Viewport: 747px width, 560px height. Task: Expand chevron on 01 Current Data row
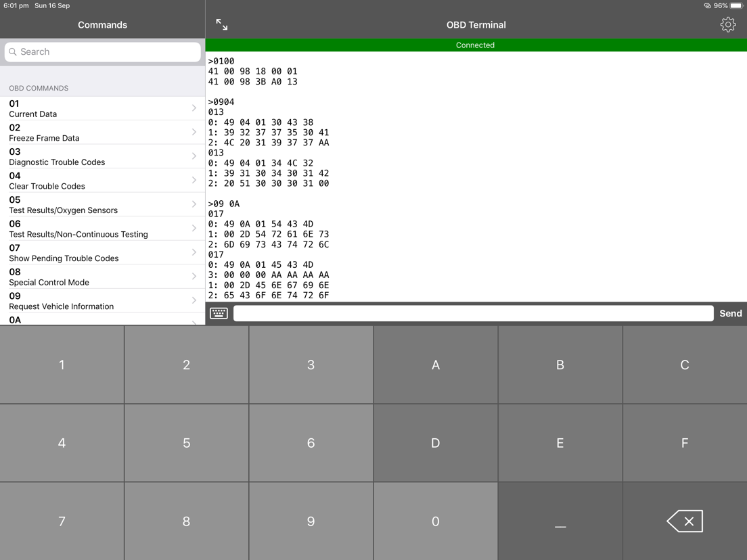point(194,108)
